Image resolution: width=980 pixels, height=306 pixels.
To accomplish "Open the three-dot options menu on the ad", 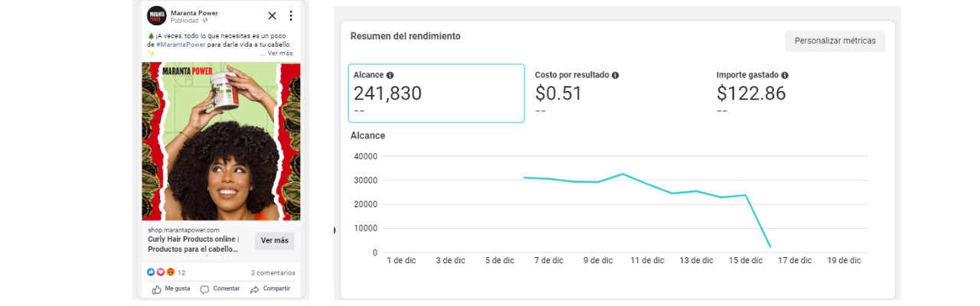I will click(x=291, y=15).
